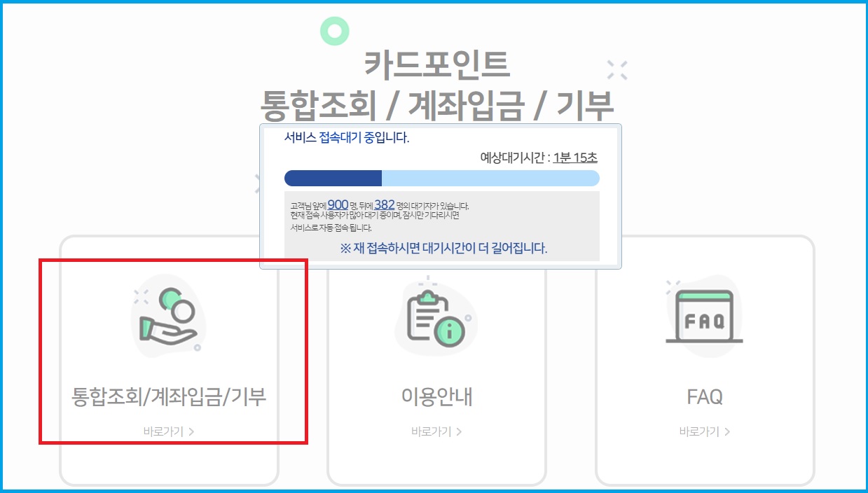Click the waiting progress bar

(441, 178)
